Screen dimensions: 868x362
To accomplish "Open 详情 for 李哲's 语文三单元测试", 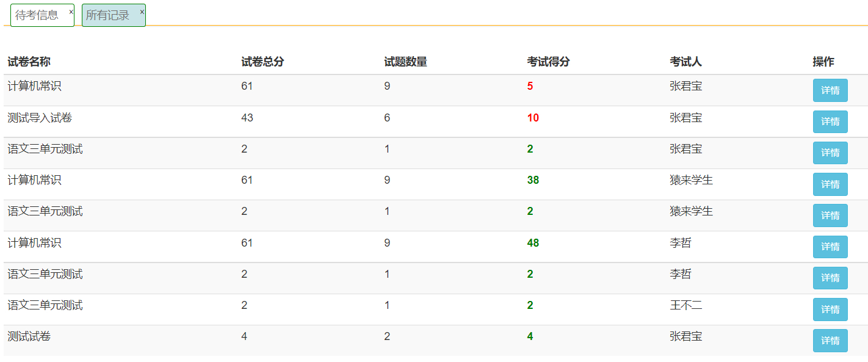I will pyautogui.click(x=830, y=278).
